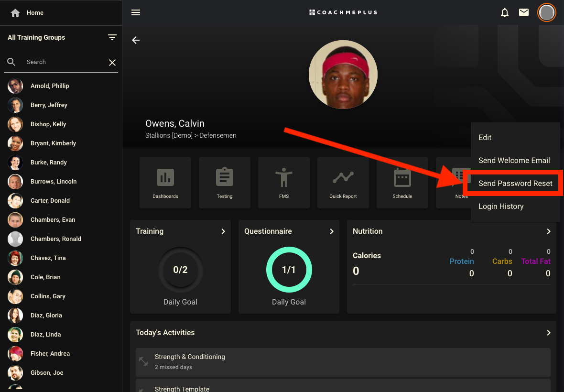Choose Login History from the menu
The width and height of the screenshot is (564, 392).
501,207
